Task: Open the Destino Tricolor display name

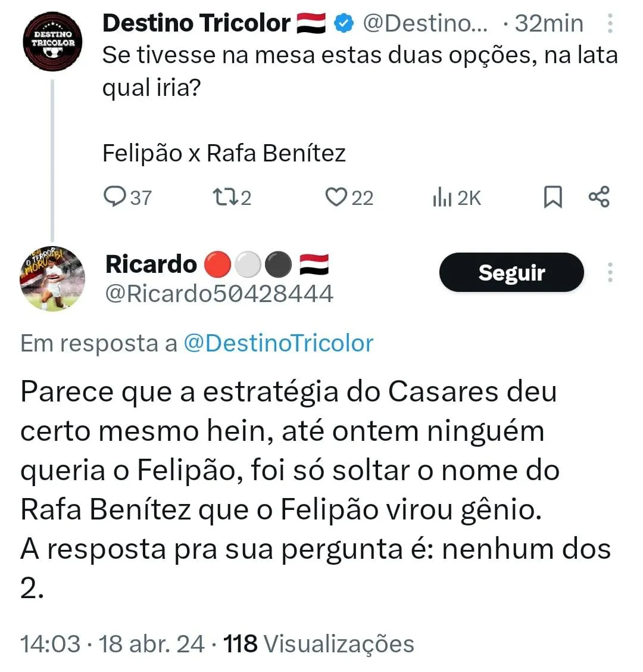Action: coord(196,23)
